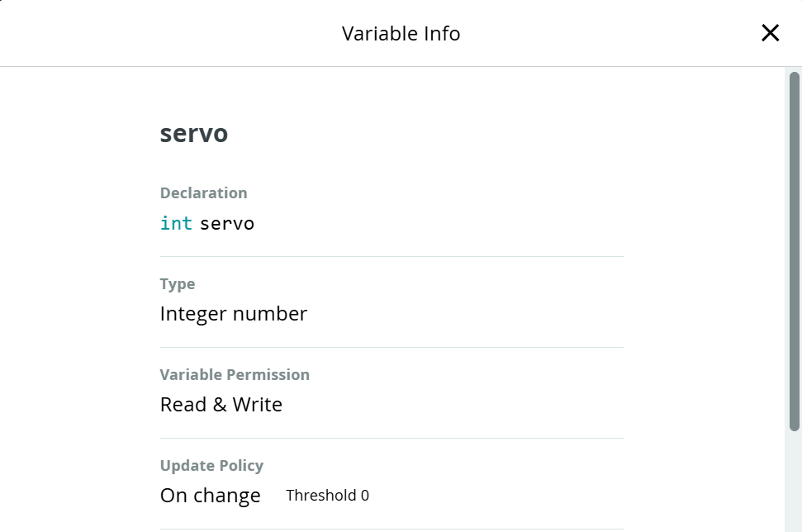Click the Threshold 0 text
Viewport: 802px width, 532px height.
pos(327,496)
